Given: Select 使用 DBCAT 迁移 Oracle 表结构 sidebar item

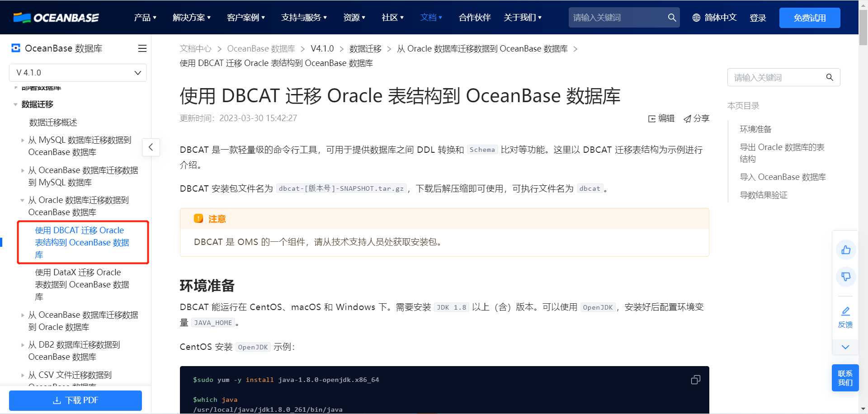Looking at the screenshot, I should [82, 243].
